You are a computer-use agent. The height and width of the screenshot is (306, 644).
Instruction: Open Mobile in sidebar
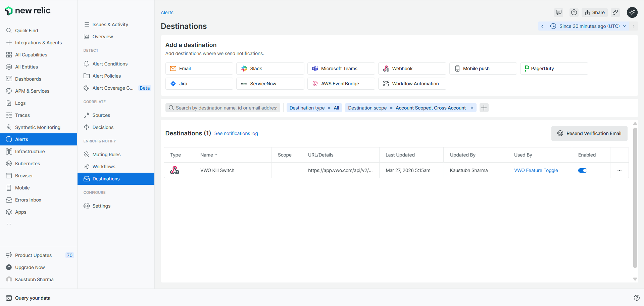(x=39, y=188)
